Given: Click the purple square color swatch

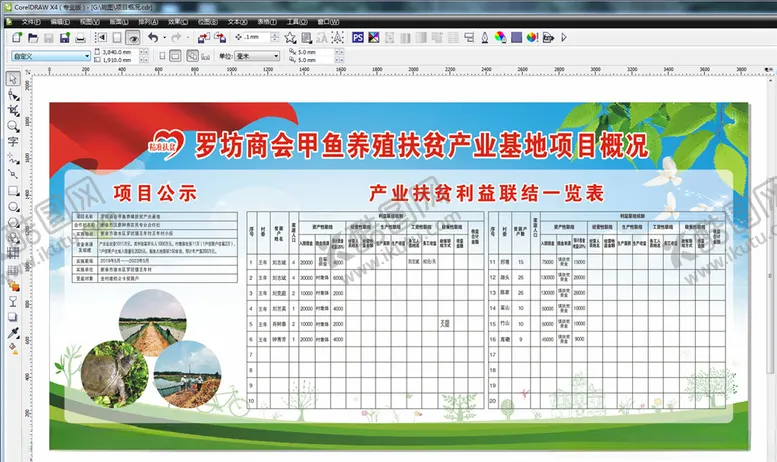Looking at the screenshot, I should [x=516, y=38].
